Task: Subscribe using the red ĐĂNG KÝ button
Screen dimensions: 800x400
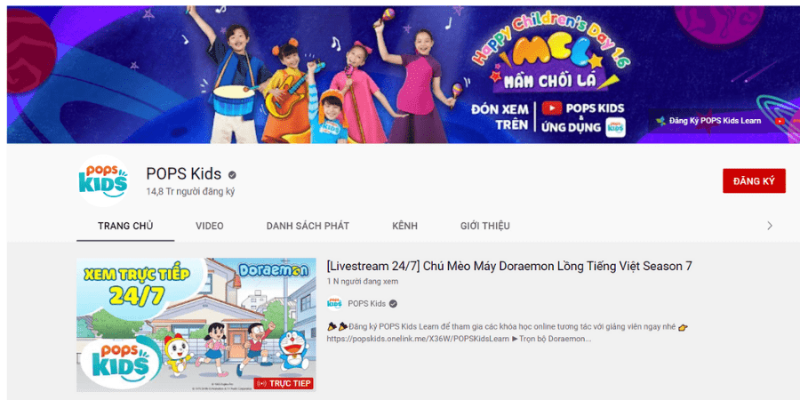Action: (754, 181)
